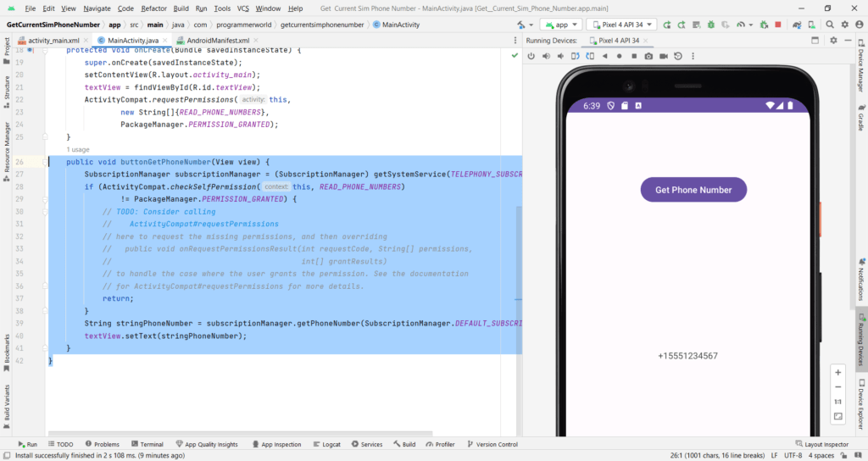Viewport: 868px width, 461px height.
Task: Open the File menu
Action: point(31,8)
